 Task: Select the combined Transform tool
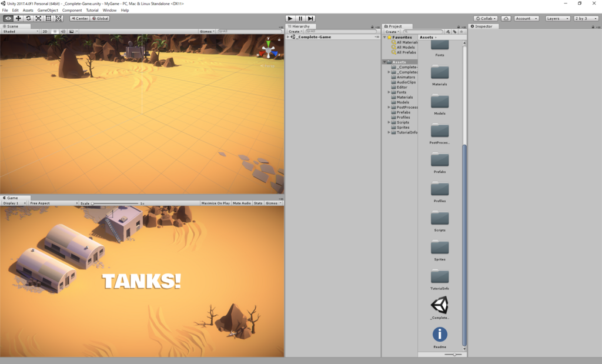coord(58,18)
